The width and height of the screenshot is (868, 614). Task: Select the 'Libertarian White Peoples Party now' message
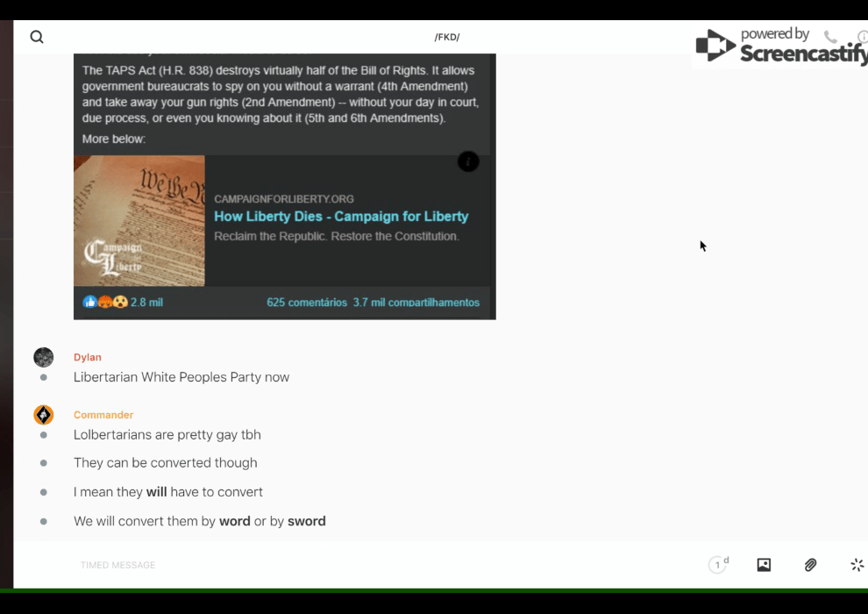pos(181,377)
